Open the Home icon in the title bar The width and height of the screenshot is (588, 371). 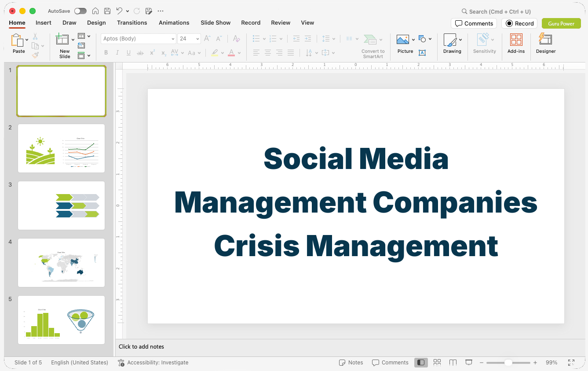click(95, 11)
